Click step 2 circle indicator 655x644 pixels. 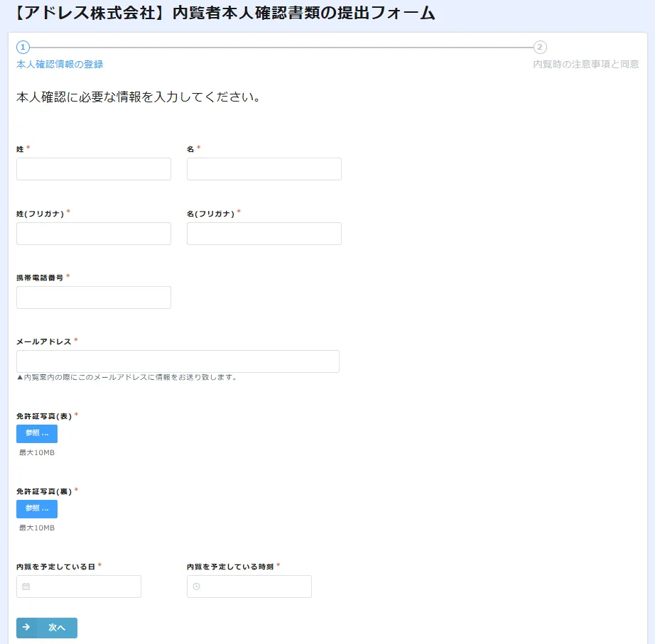click(540, 48)
